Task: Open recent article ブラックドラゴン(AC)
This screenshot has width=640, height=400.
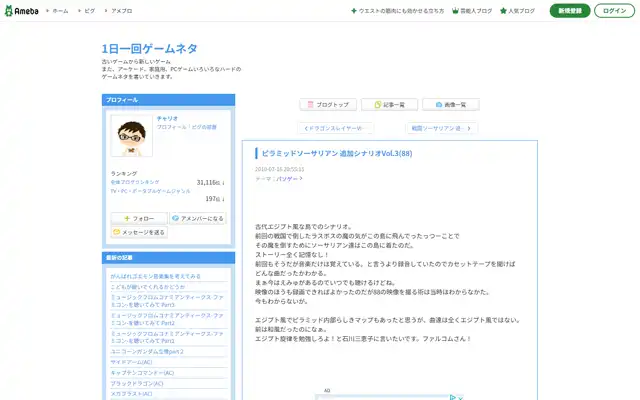Action: pos(137,383)
